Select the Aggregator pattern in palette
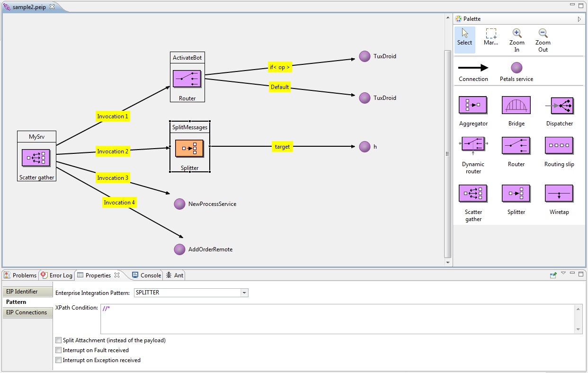The height and width of the screenshot is (373, 588). click(473, 106)
